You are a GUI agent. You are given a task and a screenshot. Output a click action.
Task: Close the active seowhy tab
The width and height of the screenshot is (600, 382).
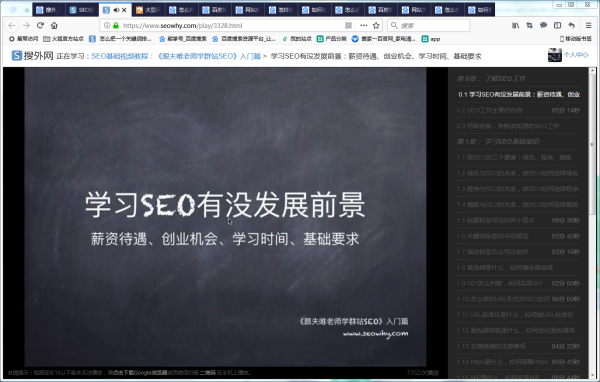124,10
